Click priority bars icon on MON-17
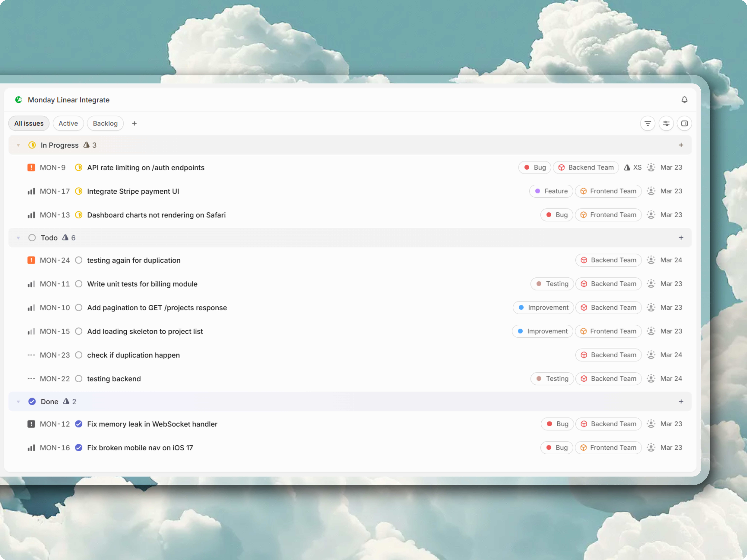 click(31, 191)
